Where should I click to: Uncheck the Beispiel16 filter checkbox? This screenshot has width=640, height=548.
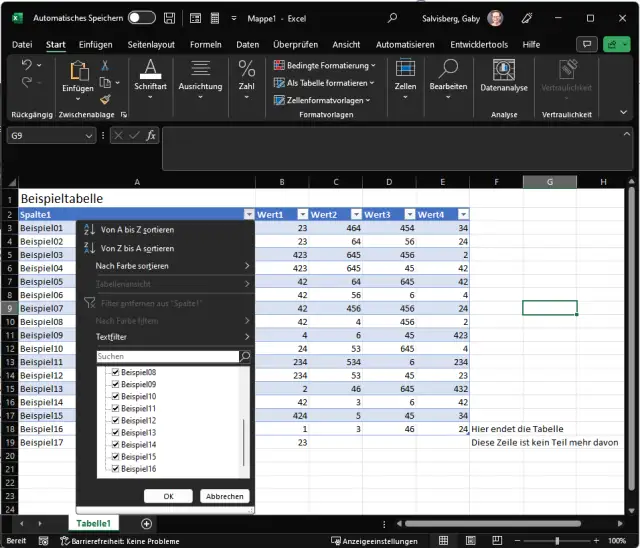click(116, 468)
